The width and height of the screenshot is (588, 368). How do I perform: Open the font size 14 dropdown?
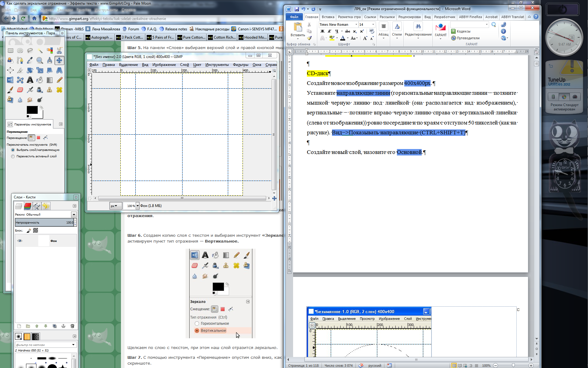click(x=373, y=25)
